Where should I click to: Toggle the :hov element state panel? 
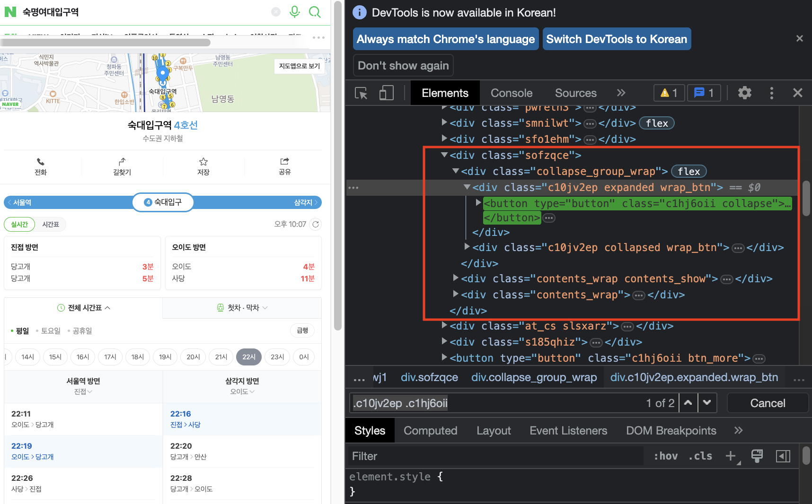[665, 456]
